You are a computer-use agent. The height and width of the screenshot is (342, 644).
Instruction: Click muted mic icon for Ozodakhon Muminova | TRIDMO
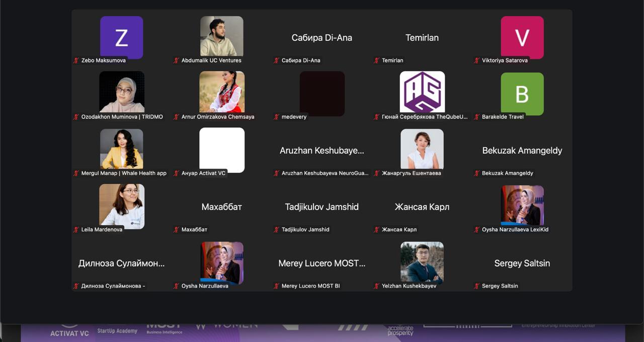(x=76, y=117)
